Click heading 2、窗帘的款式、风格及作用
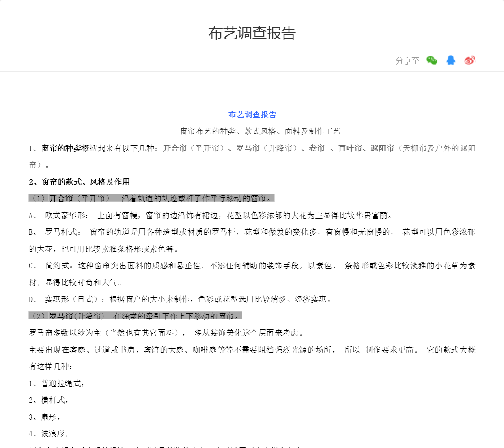The width and height of the screenshot is (504, 448). [79, 182]
